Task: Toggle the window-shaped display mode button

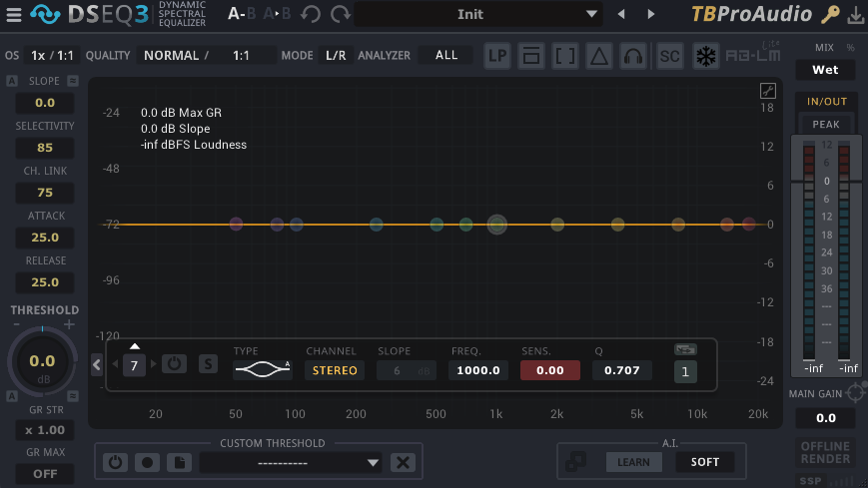Action: tap(530, 56)
